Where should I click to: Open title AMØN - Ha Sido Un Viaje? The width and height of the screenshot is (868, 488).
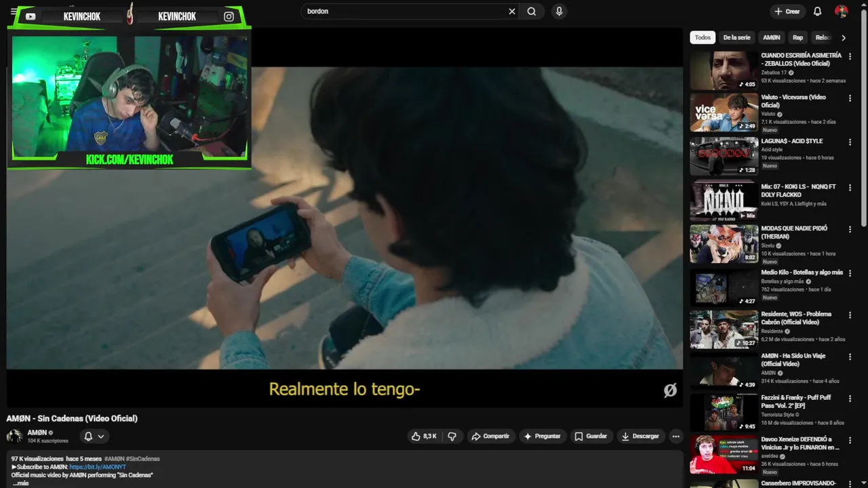793,360
